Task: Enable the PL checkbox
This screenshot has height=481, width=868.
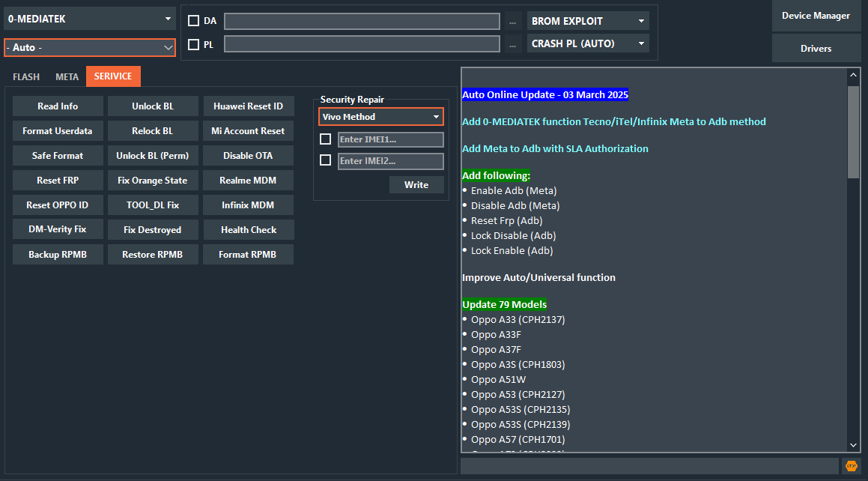Action: 193,44
